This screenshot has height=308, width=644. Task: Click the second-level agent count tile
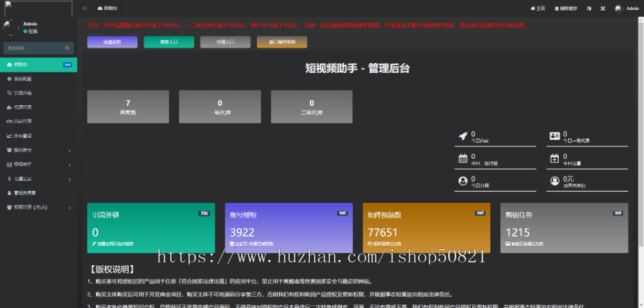pyautogui.click(x=312, y=106)
